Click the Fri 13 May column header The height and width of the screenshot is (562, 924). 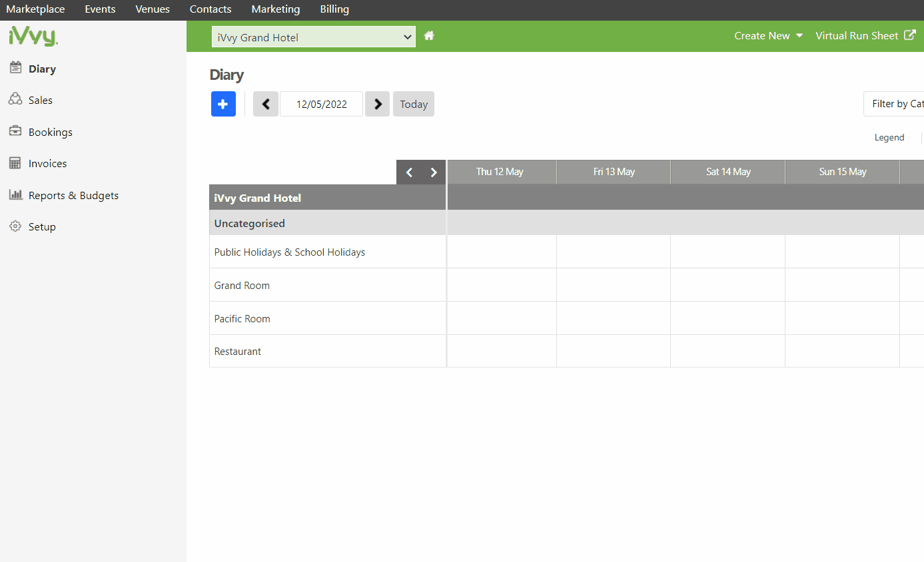click(614, 172)
